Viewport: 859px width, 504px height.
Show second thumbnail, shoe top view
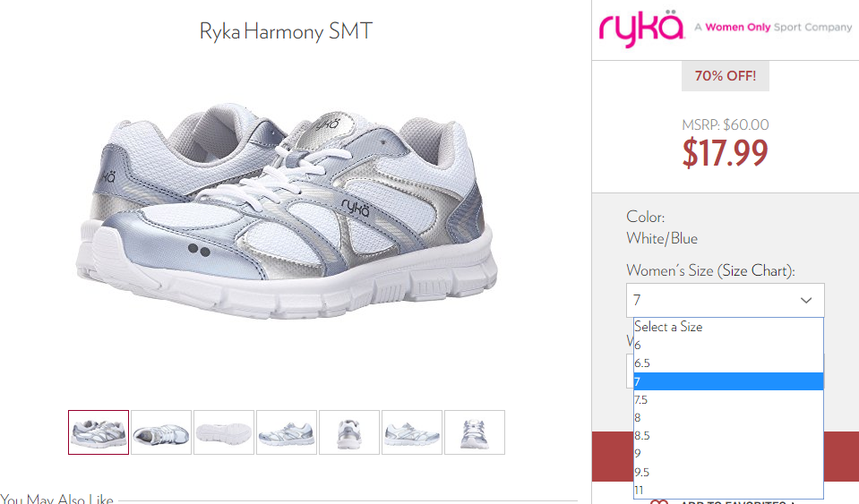pyautogui.click(x=161, y=432)
